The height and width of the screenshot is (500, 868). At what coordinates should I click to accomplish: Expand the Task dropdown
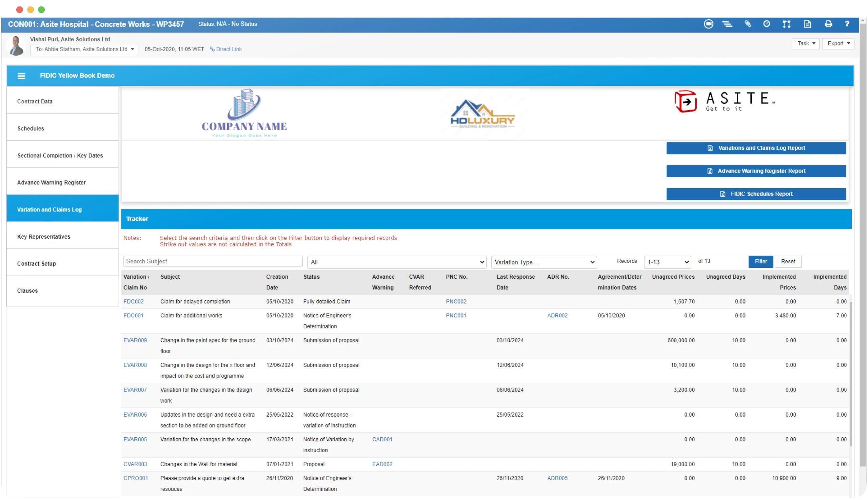coord(806,43)
